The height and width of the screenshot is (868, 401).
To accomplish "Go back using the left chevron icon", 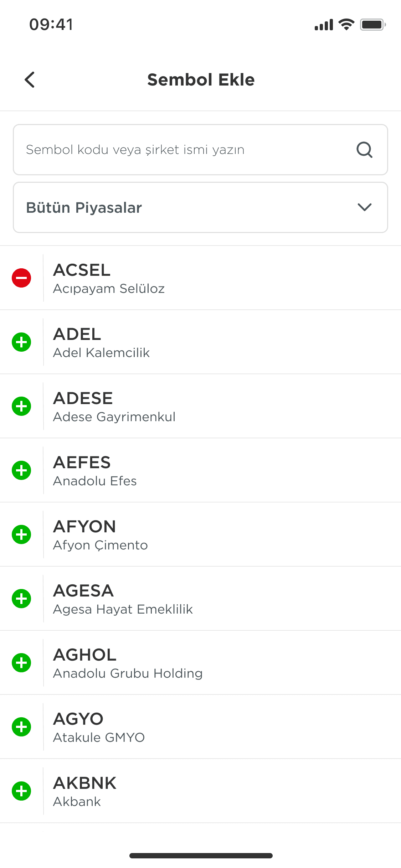I will coord(30,79).
